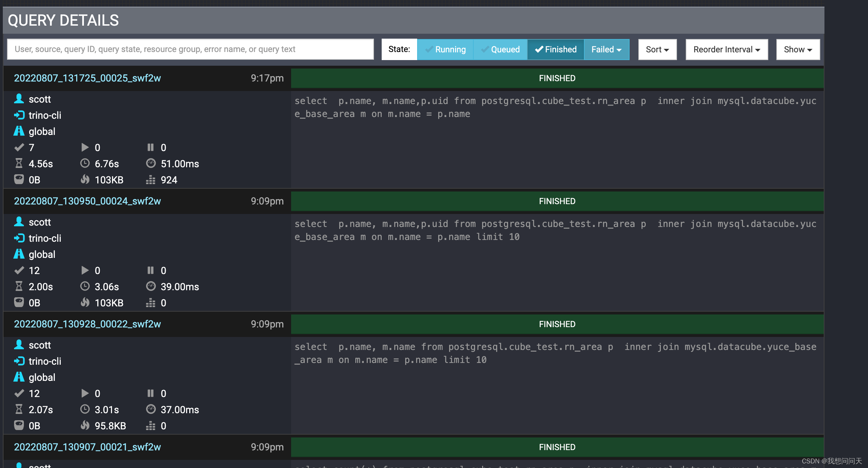Screen dimensions: 868x468
Task: Expand the Reorder Interval dropdown
Action: 726,50
